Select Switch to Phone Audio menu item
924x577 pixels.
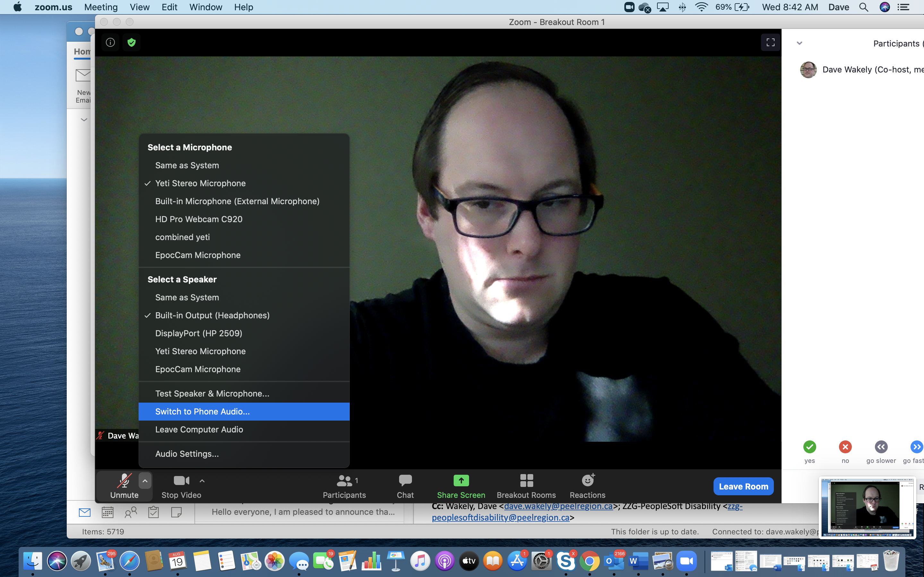[202, 411]
